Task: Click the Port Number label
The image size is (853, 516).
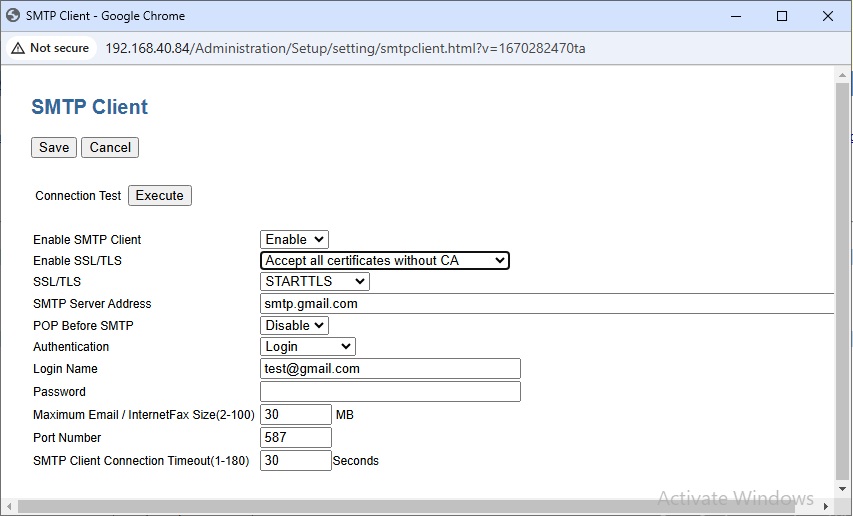Action: click(x=67, y=438)
